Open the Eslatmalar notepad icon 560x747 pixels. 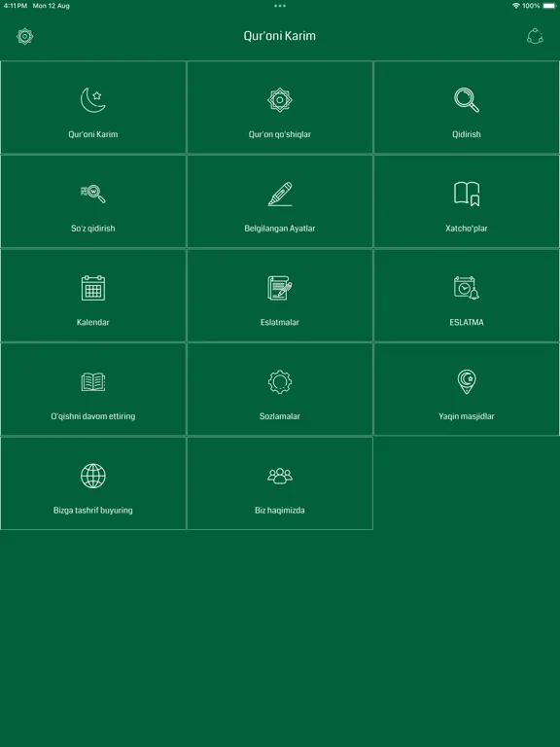pyautogui.click(x=280, y=288)
